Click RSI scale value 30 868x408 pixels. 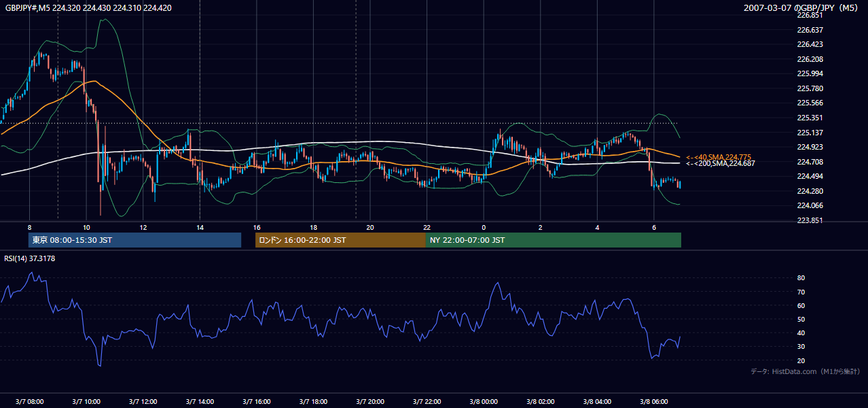click(801, 347)
